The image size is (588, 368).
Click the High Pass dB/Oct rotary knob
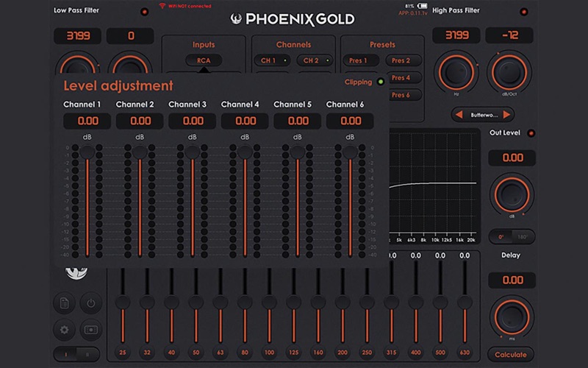(509, 72)
